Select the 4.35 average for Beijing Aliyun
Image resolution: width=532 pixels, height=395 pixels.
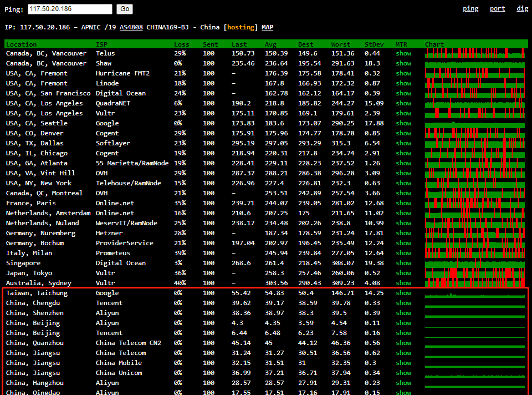click(273, 323)
